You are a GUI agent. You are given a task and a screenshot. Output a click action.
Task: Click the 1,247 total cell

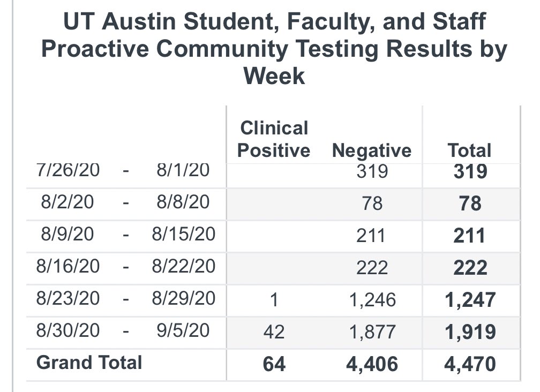point(470,300)
